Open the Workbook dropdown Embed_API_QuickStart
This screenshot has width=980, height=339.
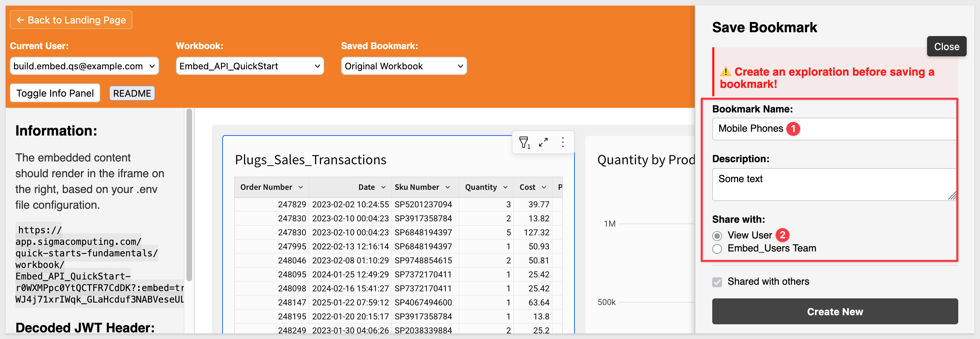(x=250, y=66)
